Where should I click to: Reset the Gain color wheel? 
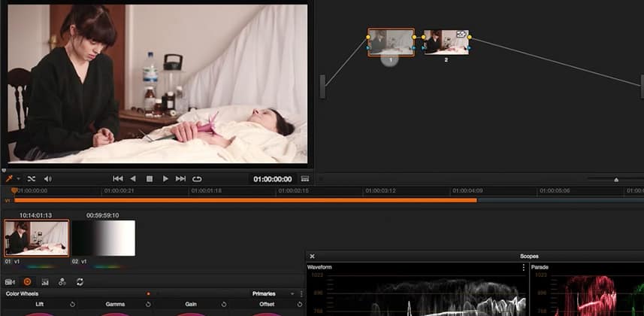(x=224, y=305)
